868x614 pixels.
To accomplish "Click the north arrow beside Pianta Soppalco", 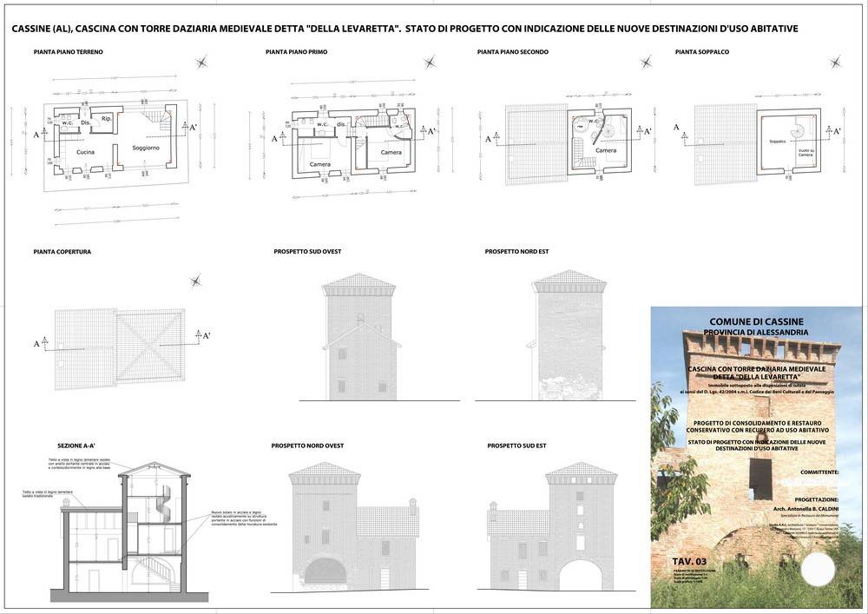I will pyautogui.click(x=836, y=62).
